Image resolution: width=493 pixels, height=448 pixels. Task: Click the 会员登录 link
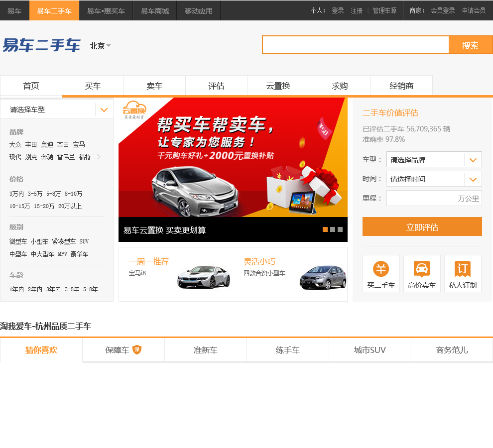pyautogui.click(x=443, y=10)
